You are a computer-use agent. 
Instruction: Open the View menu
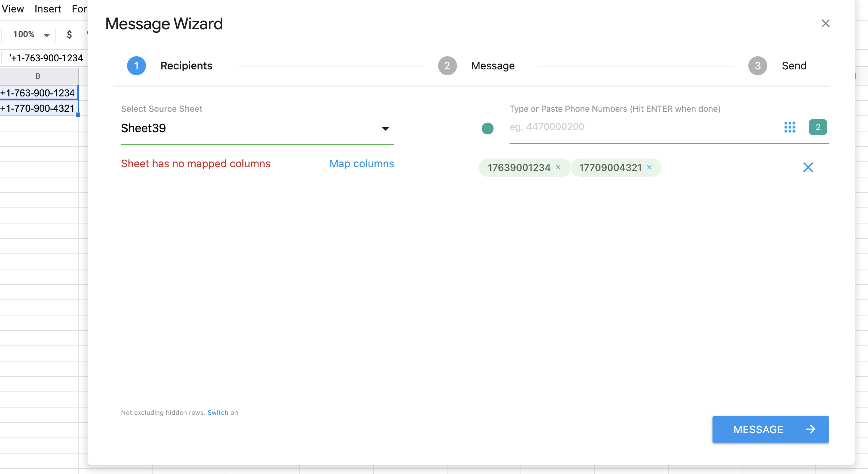[x=12, y=9]
